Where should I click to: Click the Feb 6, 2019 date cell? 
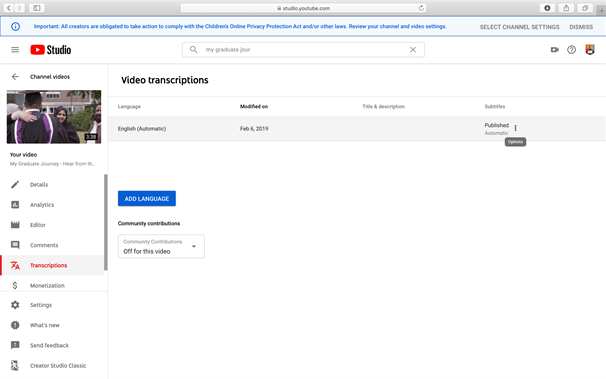point(254,129)
